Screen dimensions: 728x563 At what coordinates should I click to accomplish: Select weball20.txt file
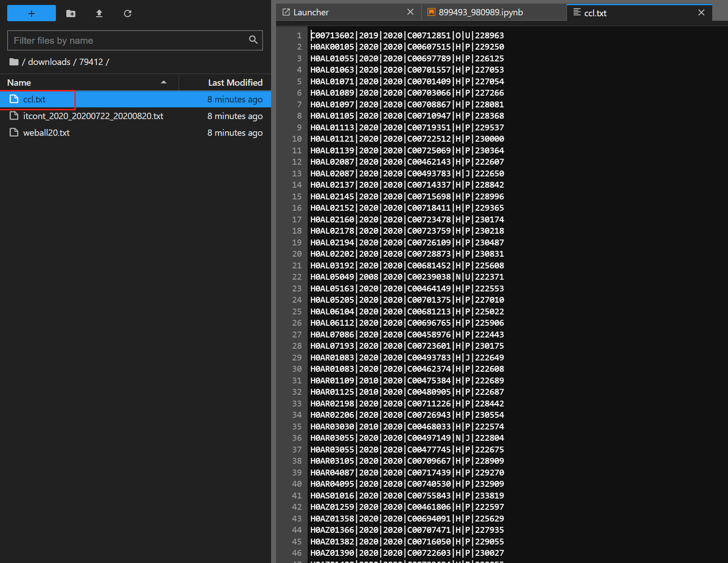coord(135,133)
